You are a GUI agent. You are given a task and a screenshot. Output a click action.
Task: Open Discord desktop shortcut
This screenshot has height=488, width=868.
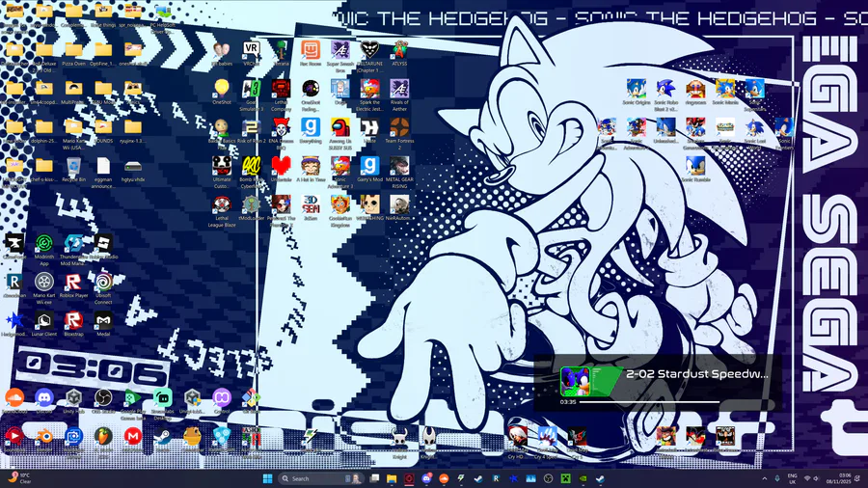tap(44, 400)
